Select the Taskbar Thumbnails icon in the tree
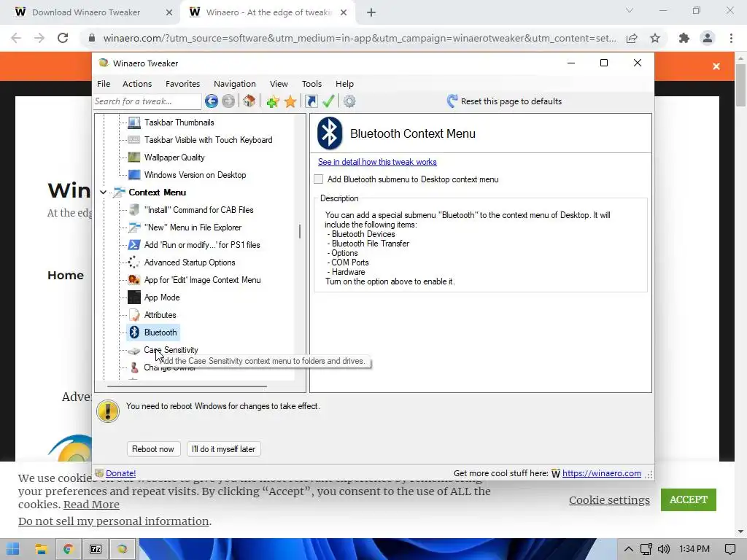 tap(134, 122)
